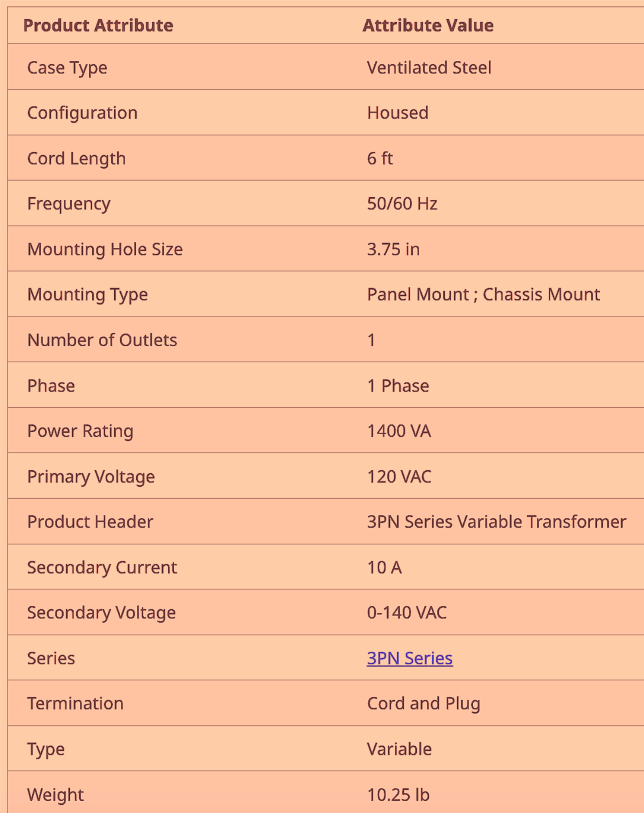Viewport: 644px width, 813px height.
Task: Click the Primary Voltage label
Action: [x=91, y=476]
